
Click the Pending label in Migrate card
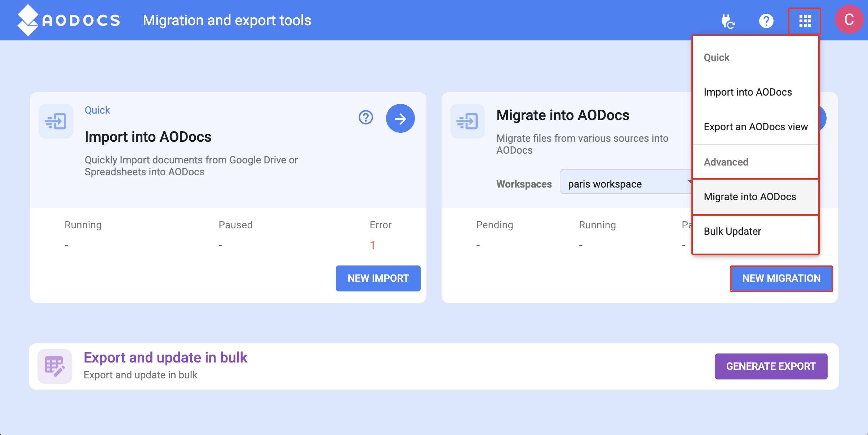495,225
